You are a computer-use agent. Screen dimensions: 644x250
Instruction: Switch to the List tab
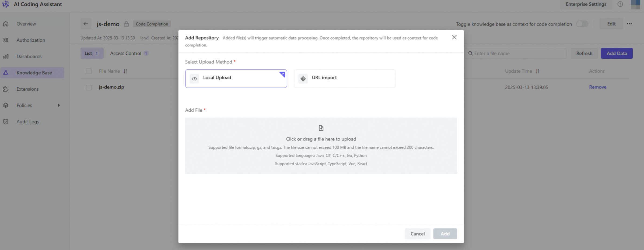pyautogui.click(x=92, y=53)
